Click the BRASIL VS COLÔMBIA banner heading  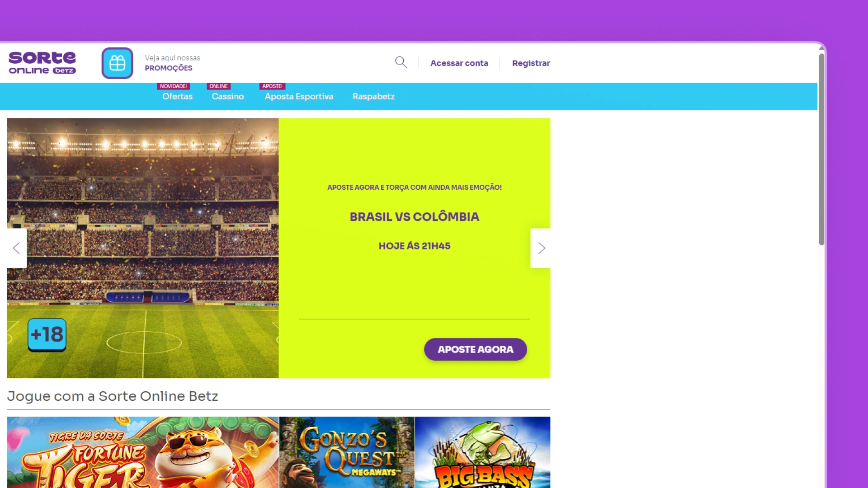(415, 217)
